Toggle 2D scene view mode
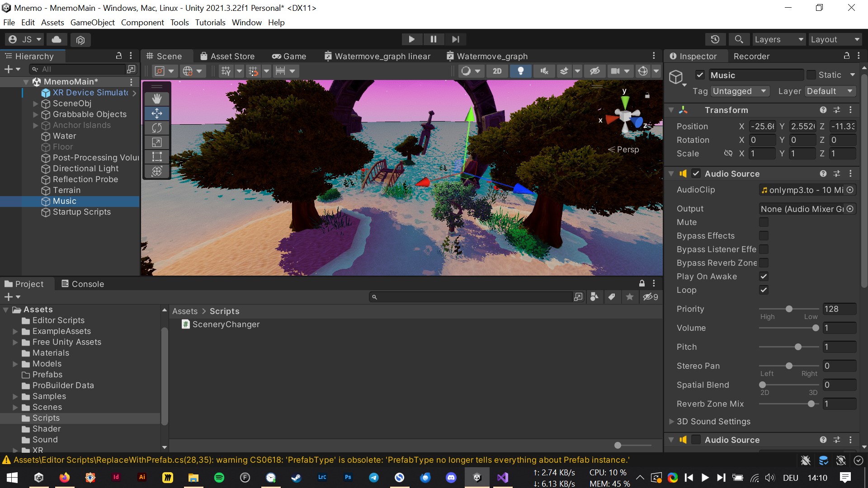Viewport: 868px width, 488px height. [x=497, y=71]
